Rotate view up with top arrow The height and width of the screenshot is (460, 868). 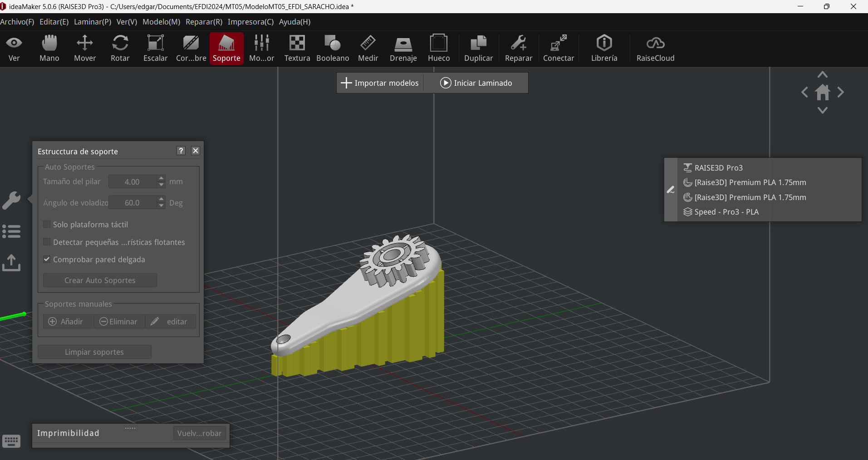click(x=822, y=75)
